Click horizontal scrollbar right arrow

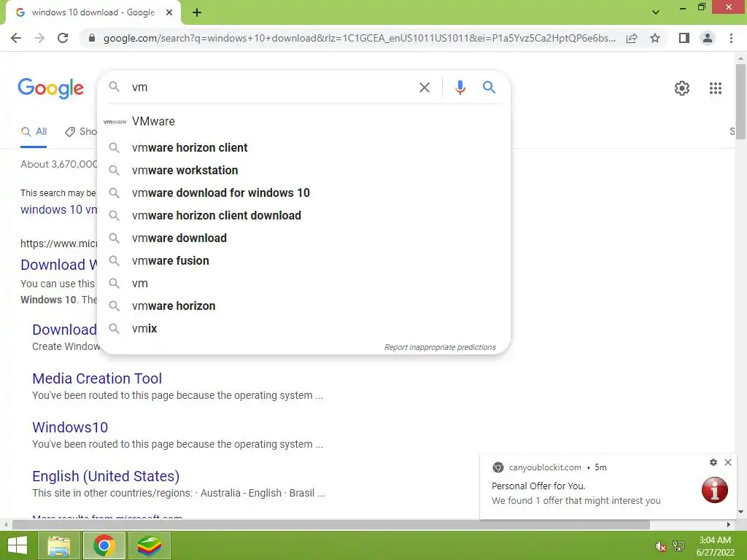pyautogui.click(x=729, y=525)
